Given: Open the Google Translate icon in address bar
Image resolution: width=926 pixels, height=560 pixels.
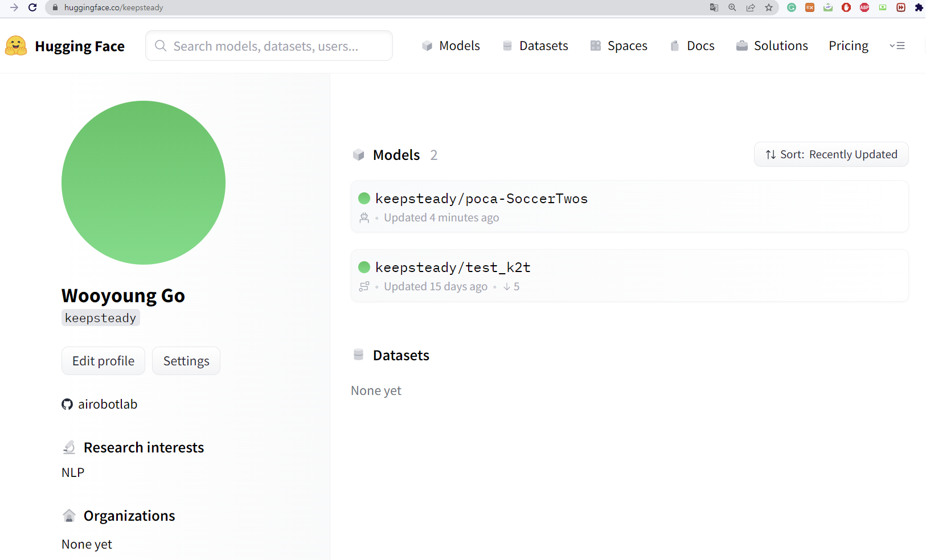Looking at the screenshot, I should 714,7.
